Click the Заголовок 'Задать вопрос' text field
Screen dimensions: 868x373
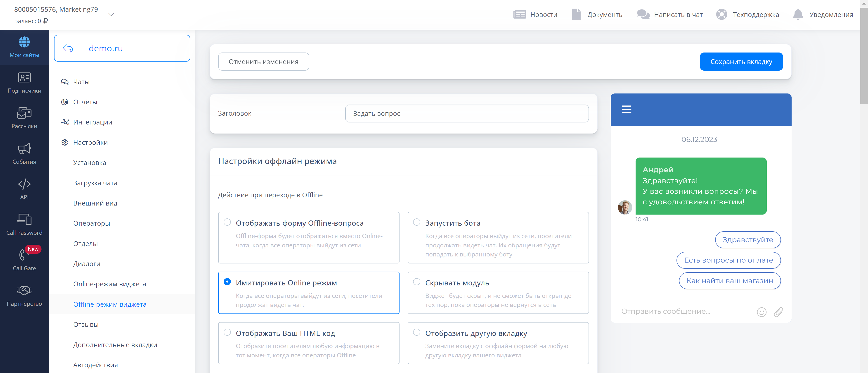pyautogui.click(x=467, y=114)
